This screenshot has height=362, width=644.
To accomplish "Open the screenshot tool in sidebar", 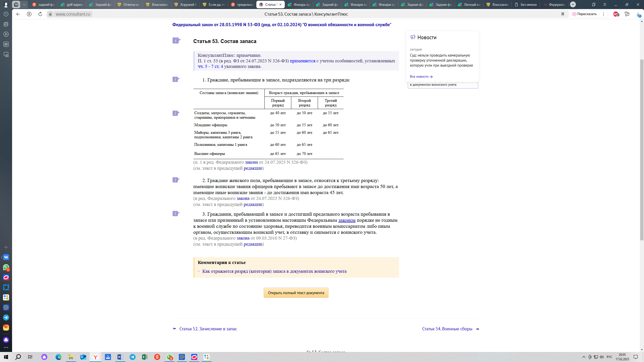I will (x=6, y=55).
